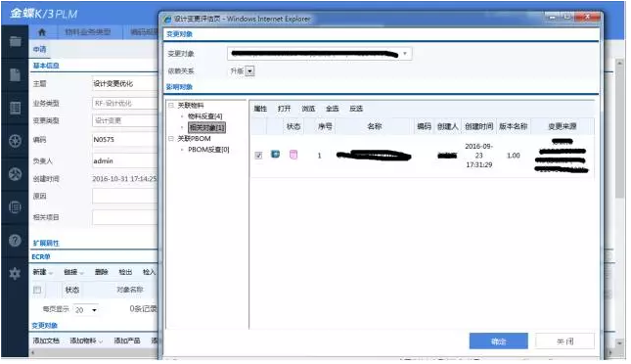
Task: Sort by the 版本名称 column header
Action: point(514,127)
